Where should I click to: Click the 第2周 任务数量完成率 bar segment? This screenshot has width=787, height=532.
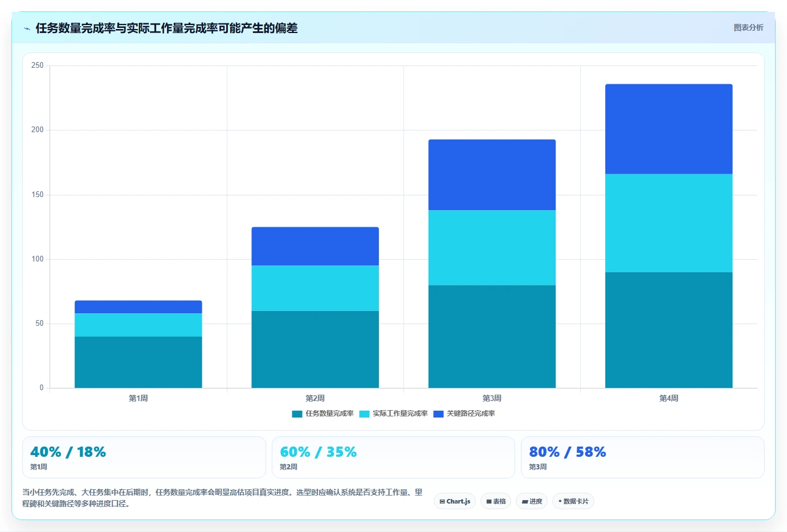click(x=315, y=349)
